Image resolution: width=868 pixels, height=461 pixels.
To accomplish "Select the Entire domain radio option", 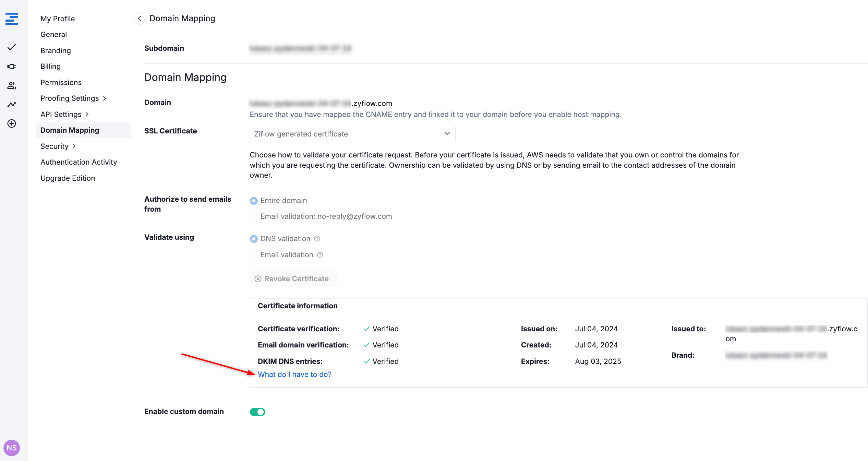I will (254, 201).
